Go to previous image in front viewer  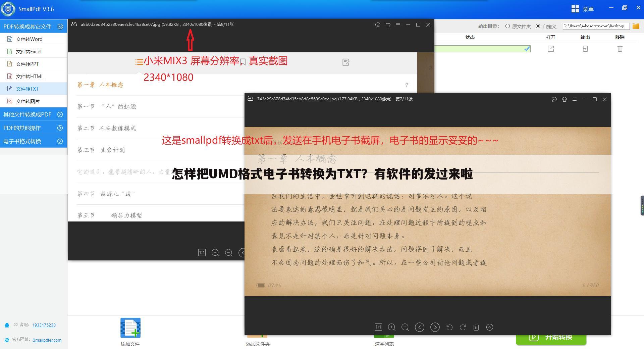click(419, 327)
